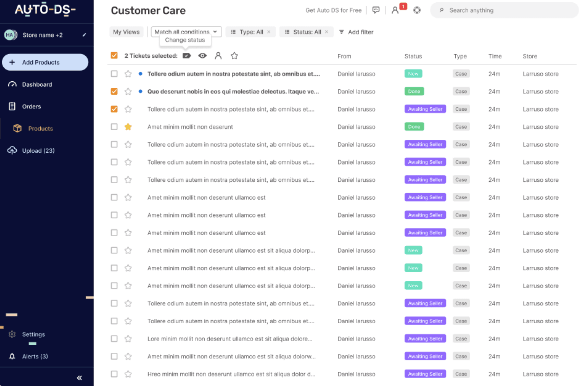Go to Orders in the sidebar
Image resolution: width=588 pixels, height=386 pixels.
32,107
